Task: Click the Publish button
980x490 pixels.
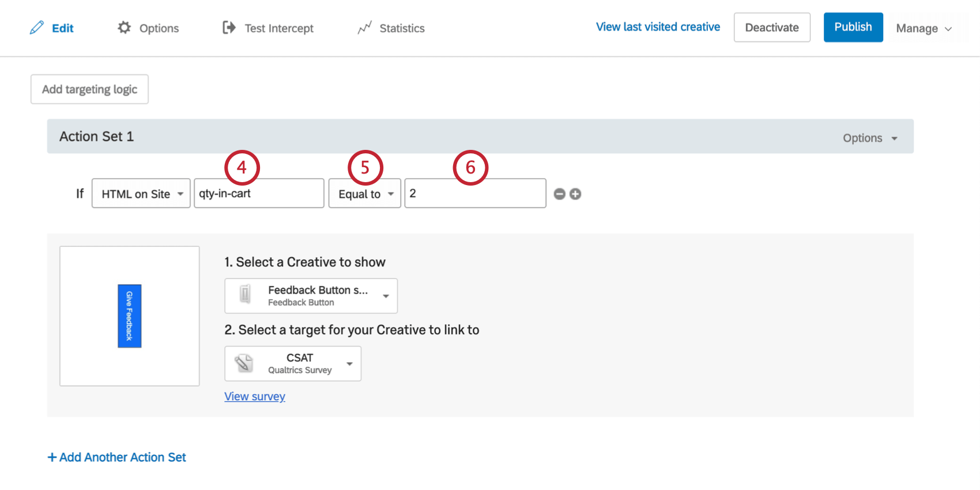Action: click(853, 27)
